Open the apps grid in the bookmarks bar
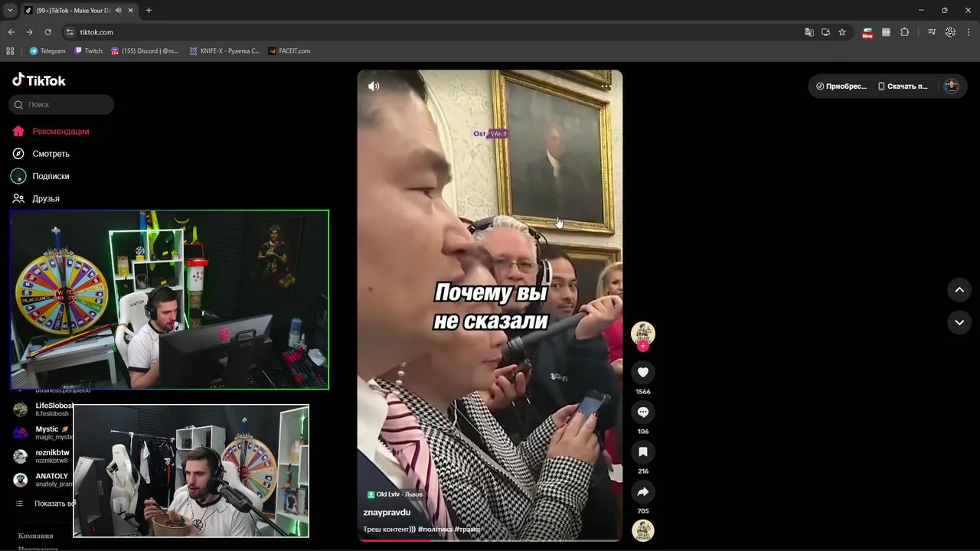Screen dimensions: 980x551 pos(10,51)
